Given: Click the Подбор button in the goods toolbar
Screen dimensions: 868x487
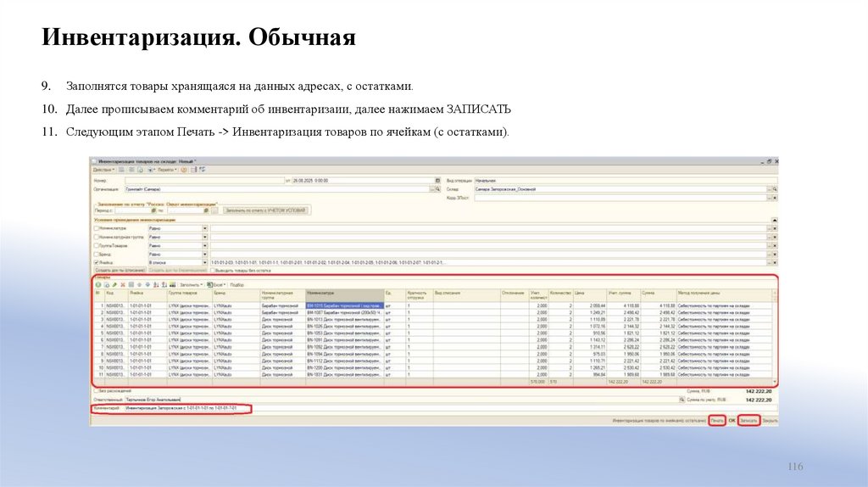Looking at the screenshot, I should (237, 285).
